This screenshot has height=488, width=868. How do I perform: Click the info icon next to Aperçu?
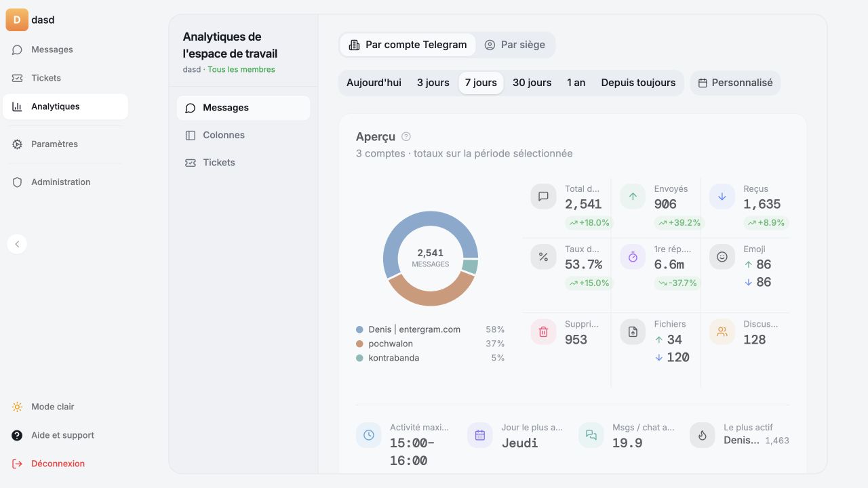point(406,136)
